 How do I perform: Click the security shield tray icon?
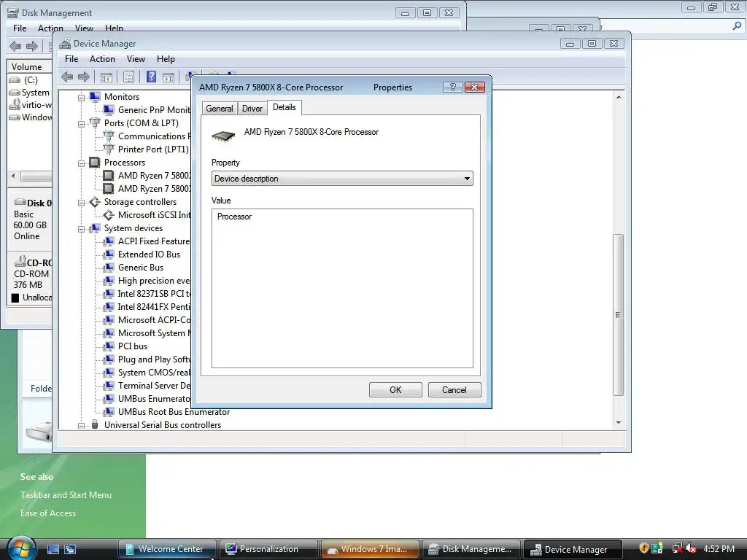(643, 548)
